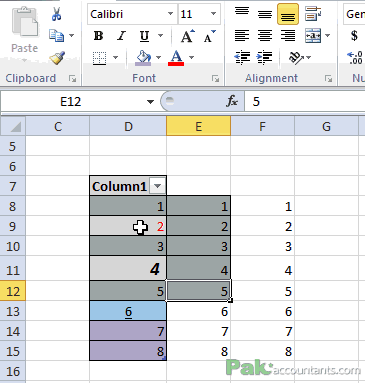Click the Copy icon
The height and width of the screenshot is (383, 365).
pyautogui.click(x=56, y=35)
